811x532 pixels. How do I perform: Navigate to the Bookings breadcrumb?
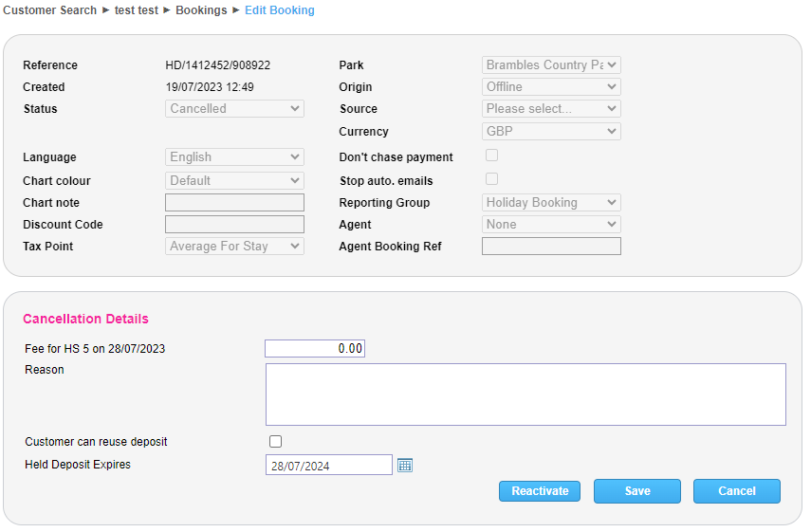click(x=201, y=10)
